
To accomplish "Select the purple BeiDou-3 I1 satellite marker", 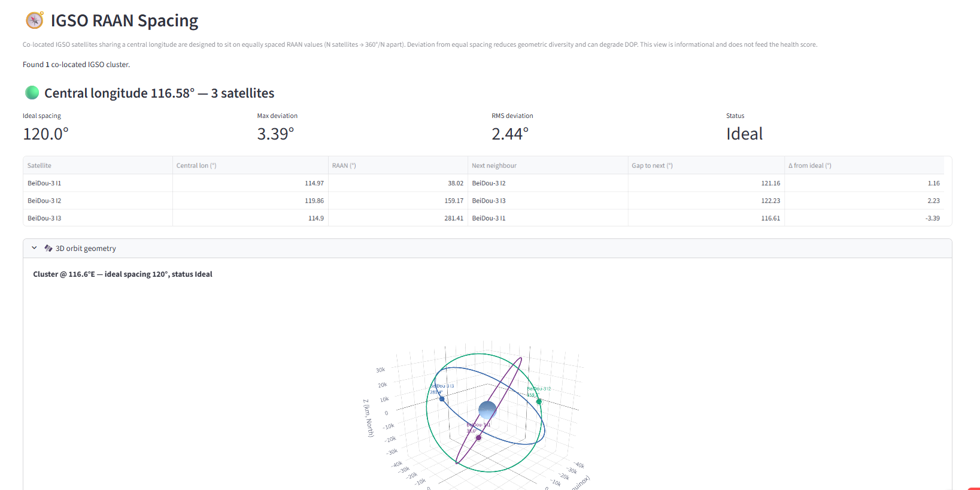I will tap(478, 438).
